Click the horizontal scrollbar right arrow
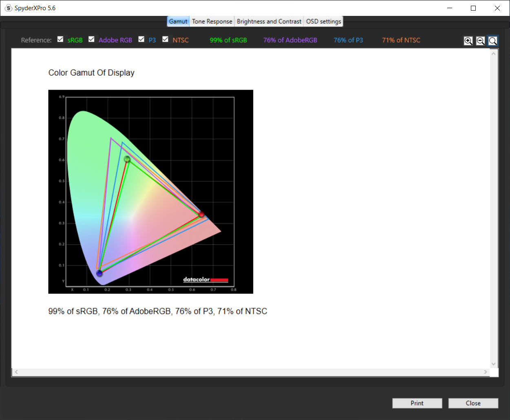This screenshot has width=510, height=420. [485, 372]
